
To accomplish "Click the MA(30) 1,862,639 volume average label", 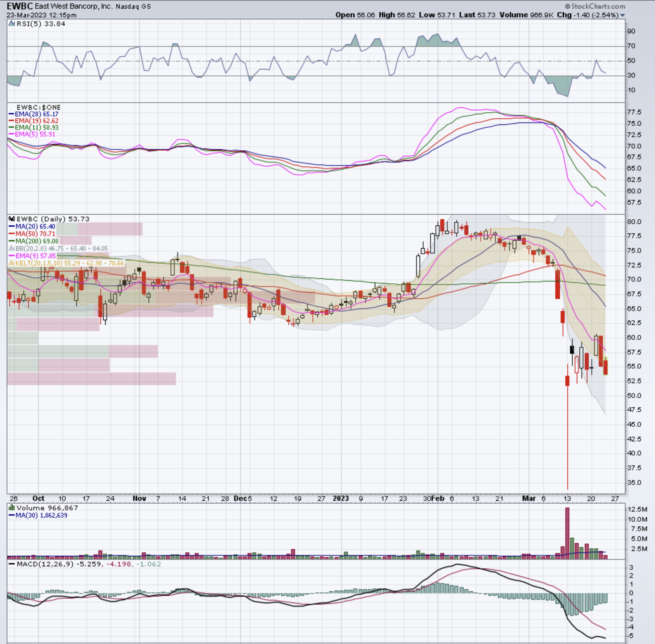I will 41,515.
